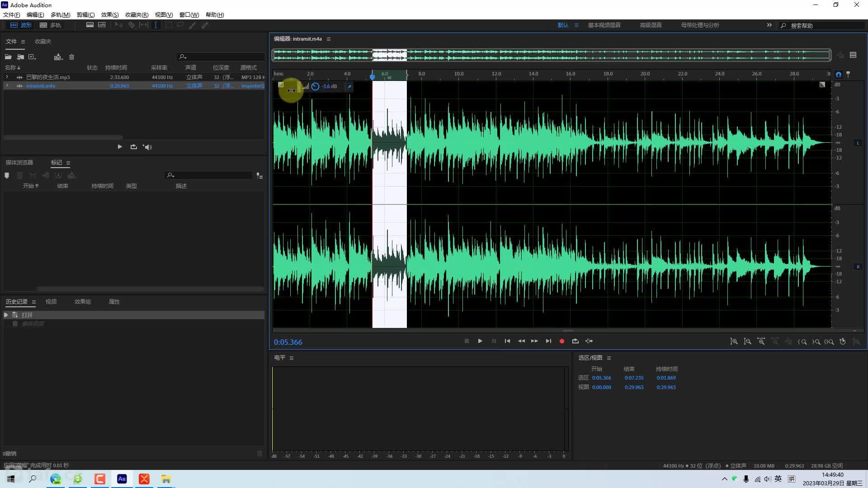
Task: Open the 多轨(M) menu
Action: pyautogui.click(x=60, y=15)
